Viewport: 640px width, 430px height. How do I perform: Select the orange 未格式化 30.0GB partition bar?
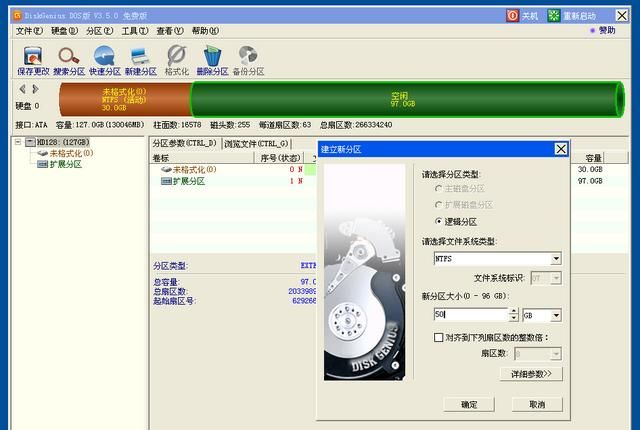(125, 100)
